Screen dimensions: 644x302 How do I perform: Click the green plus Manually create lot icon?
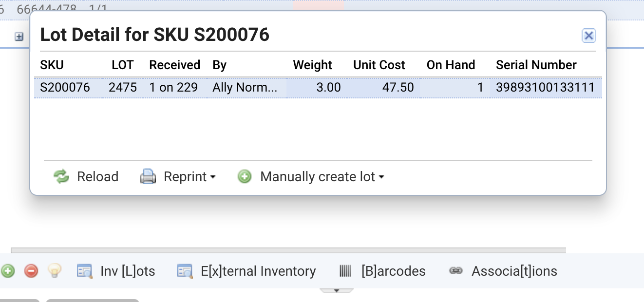point(245,176)
